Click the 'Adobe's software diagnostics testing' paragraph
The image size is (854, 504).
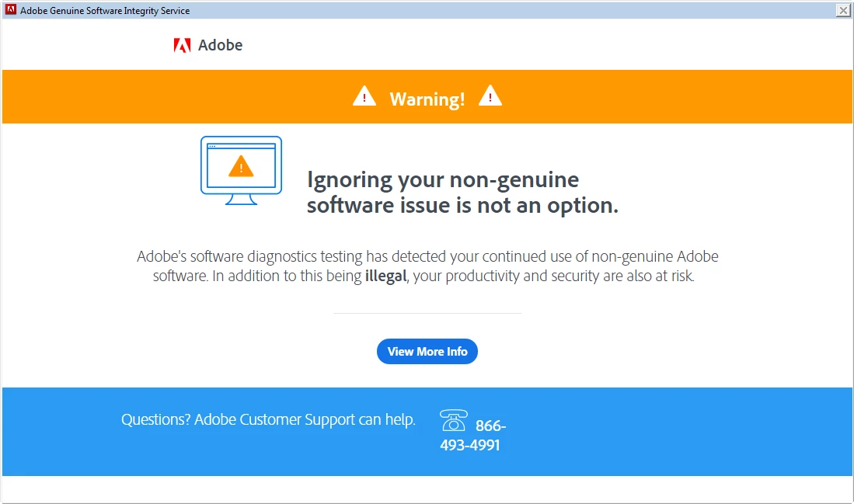click(427, 266)
